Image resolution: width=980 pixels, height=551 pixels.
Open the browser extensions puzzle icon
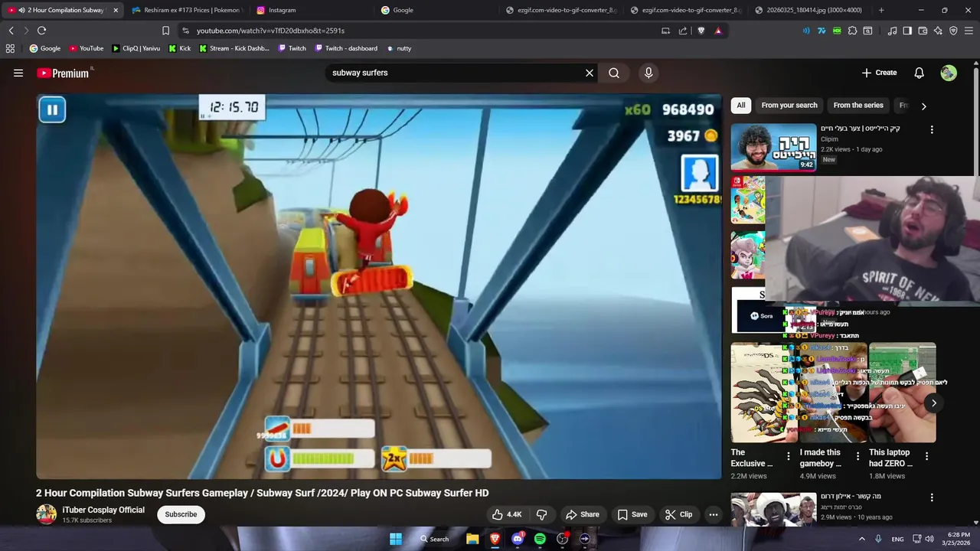(x=852, y=31)
